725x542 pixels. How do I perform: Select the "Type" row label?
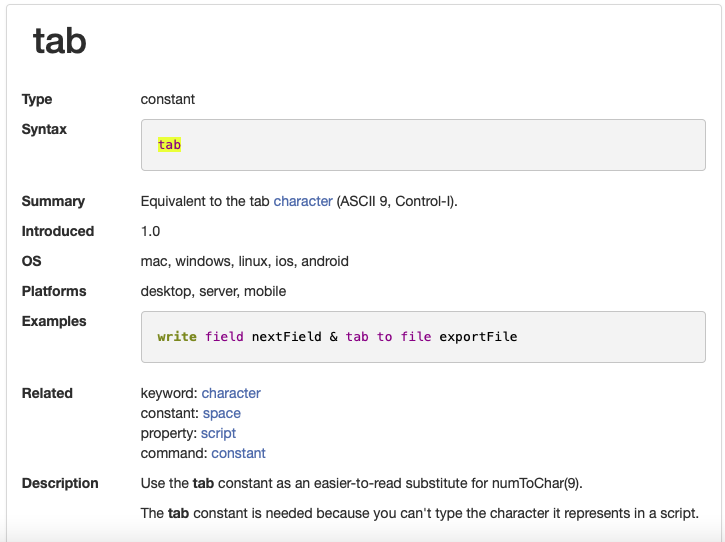click(x=37, y=99)
